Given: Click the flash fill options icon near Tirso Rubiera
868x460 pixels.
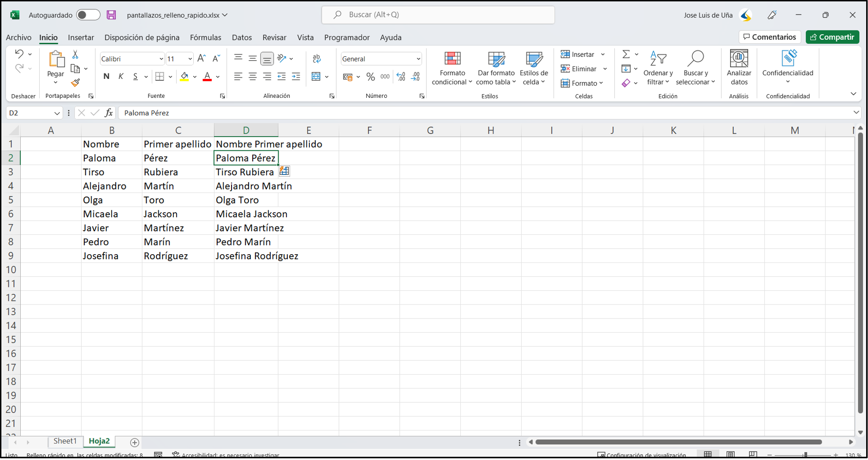Looking at the screenshot, I should click(285, 171).
